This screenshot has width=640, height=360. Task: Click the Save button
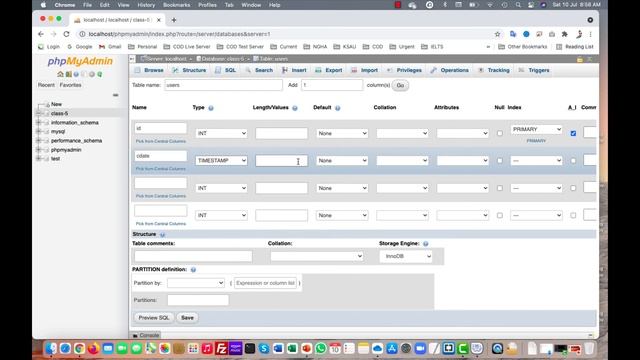pyautogui.click(x=187, y=318)
